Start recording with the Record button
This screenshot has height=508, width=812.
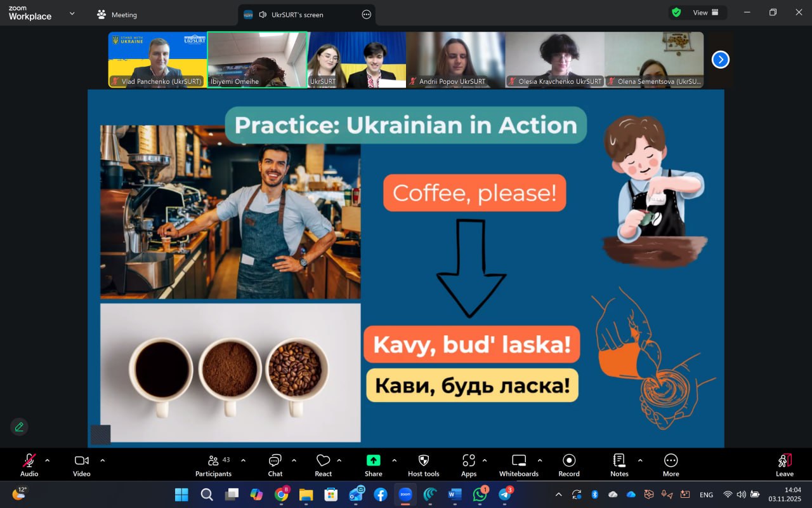click(x=569, y=464)
